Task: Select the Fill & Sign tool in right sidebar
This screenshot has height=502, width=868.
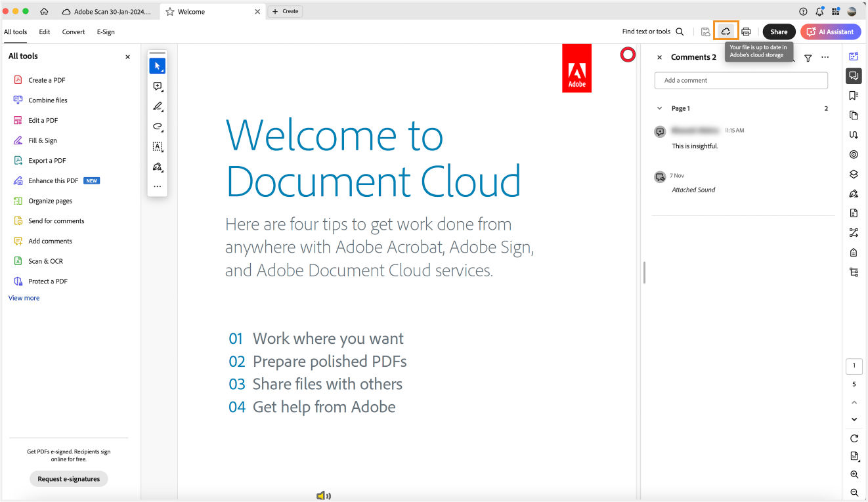Action: [854, 193]
